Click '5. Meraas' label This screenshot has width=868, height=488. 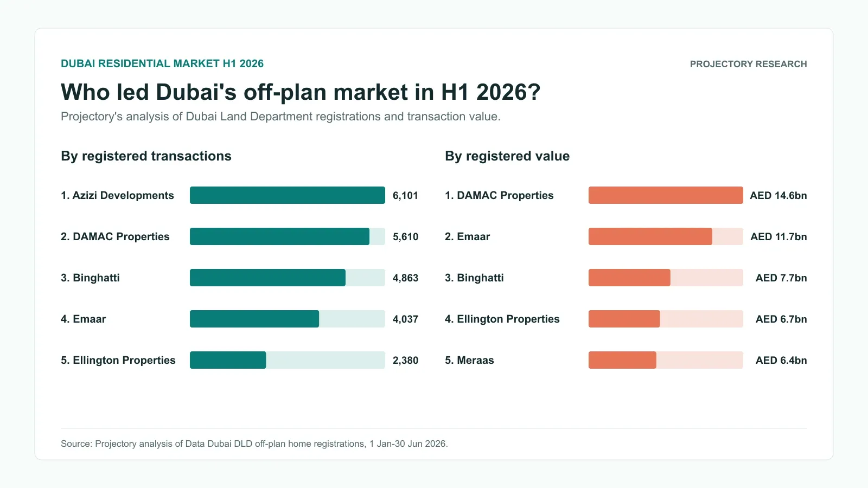pyautogui.click(x=469, y=360)
